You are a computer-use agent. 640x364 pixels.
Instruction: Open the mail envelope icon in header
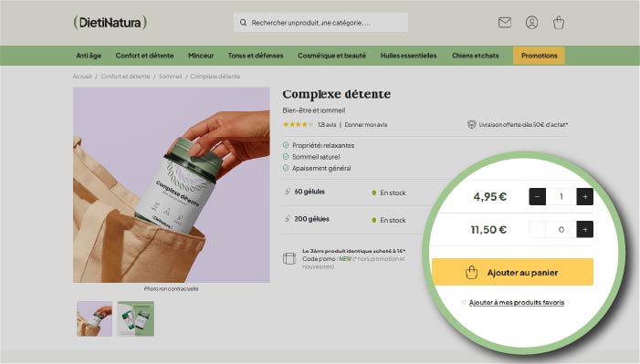tap(505, 23)
